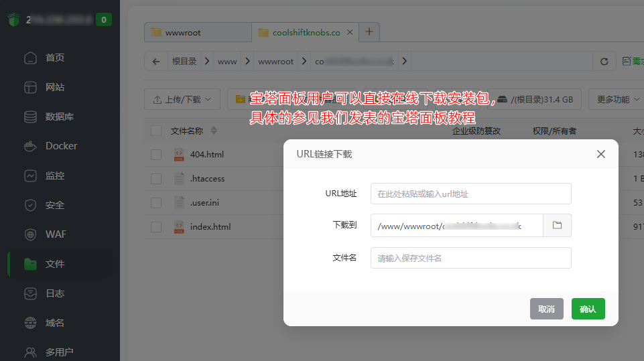
Task: Browse for download folder icon
Action: coord(557,226)
